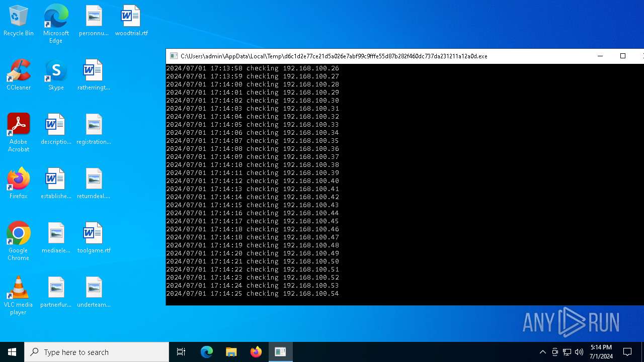Viewport: 644px width, 362px height.
Task: Select mediaele... image file on desktop
Action: tap(56, 238)
